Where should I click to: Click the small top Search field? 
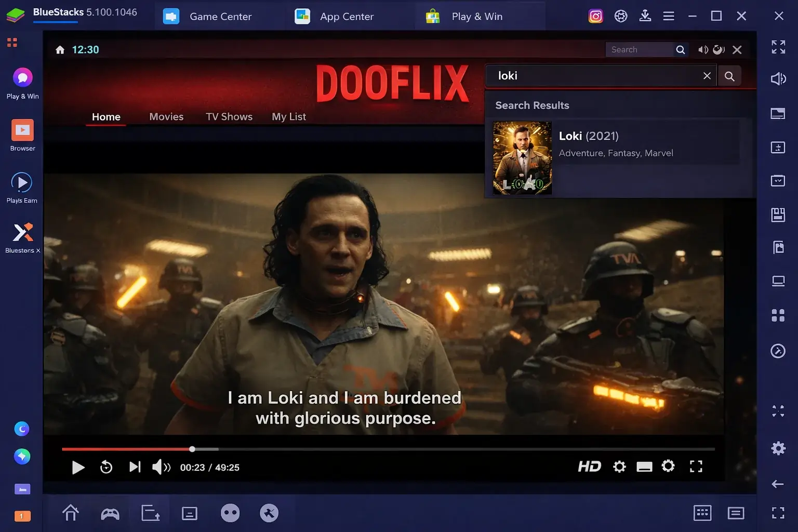click(639, 49)
